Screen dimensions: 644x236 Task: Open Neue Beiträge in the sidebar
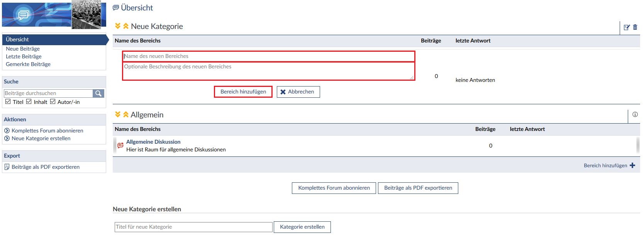pos(23,49)
